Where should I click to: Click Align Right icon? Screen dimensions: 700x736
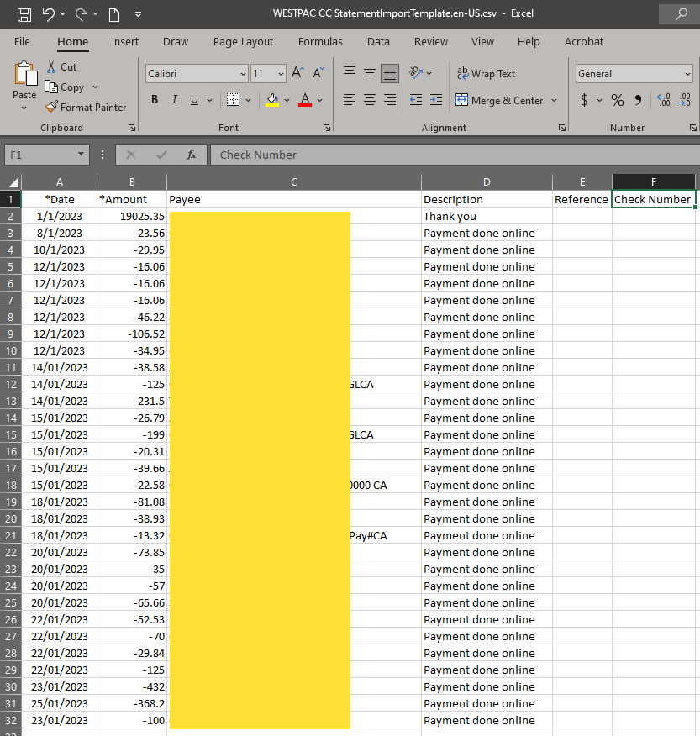pyautogui.click(x=390, y=99)
